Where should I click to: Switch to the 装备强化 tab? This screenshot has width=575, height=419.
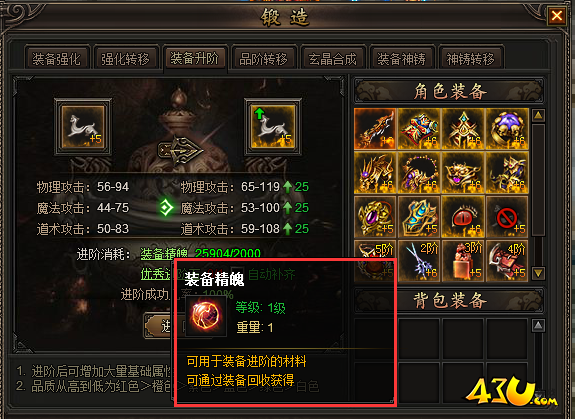point(57,58)
